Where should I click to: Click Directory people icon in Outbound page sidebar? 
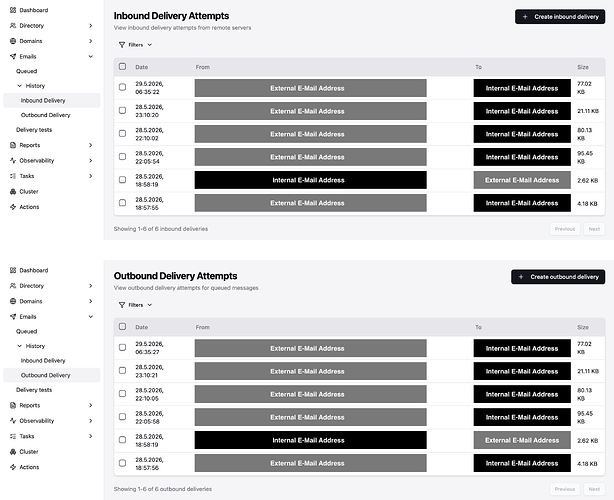(13, 286)
